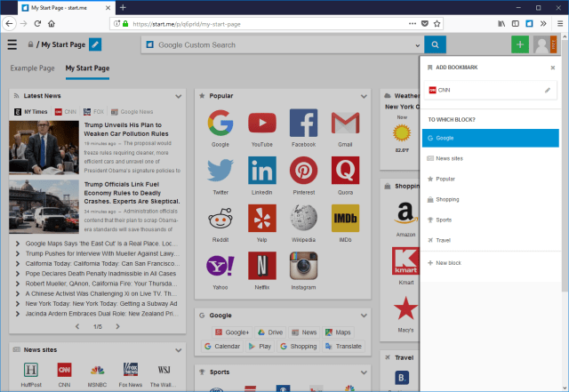Select My Start Page tab
Image resolution: width=569 pixels, height=392 pixels.
point(87,68)
